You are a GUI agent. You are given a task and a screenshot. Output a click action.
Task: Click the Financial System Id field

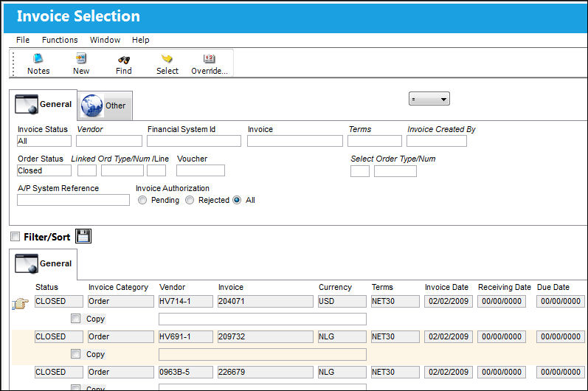tap(194, 141)
